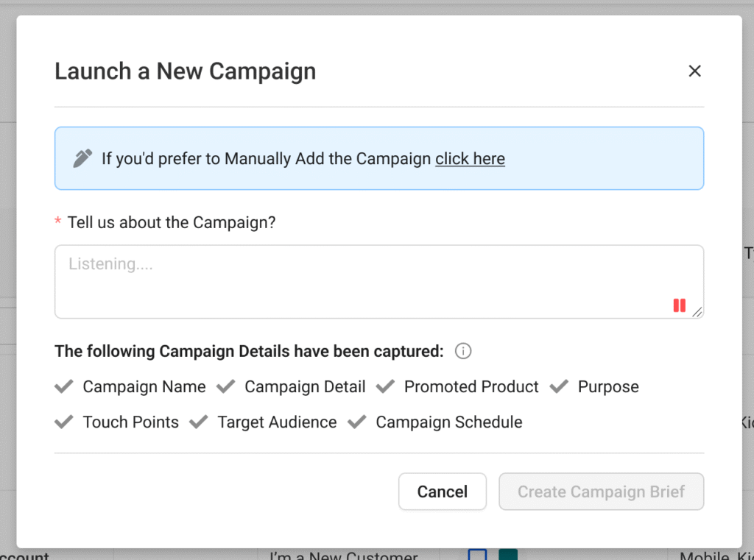Click the 'Campaign Schedule' label text
This screenshot has height=560, width=754.
click(449, 422)
